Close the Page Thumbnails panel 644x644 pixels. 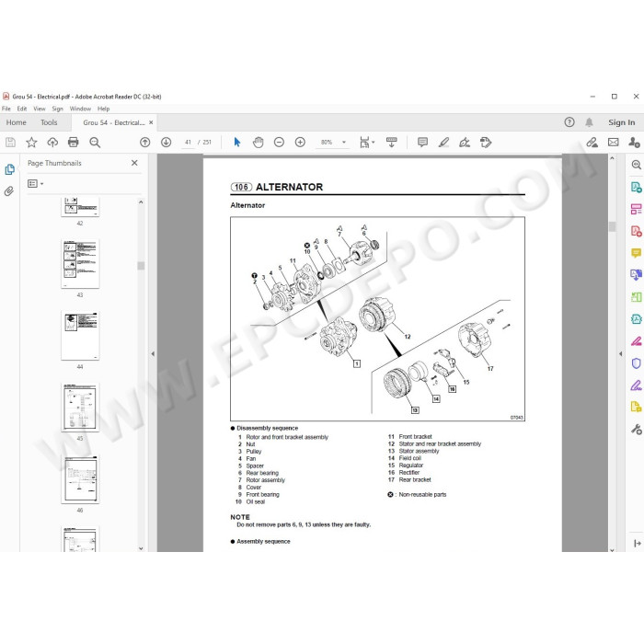(134, 163)
